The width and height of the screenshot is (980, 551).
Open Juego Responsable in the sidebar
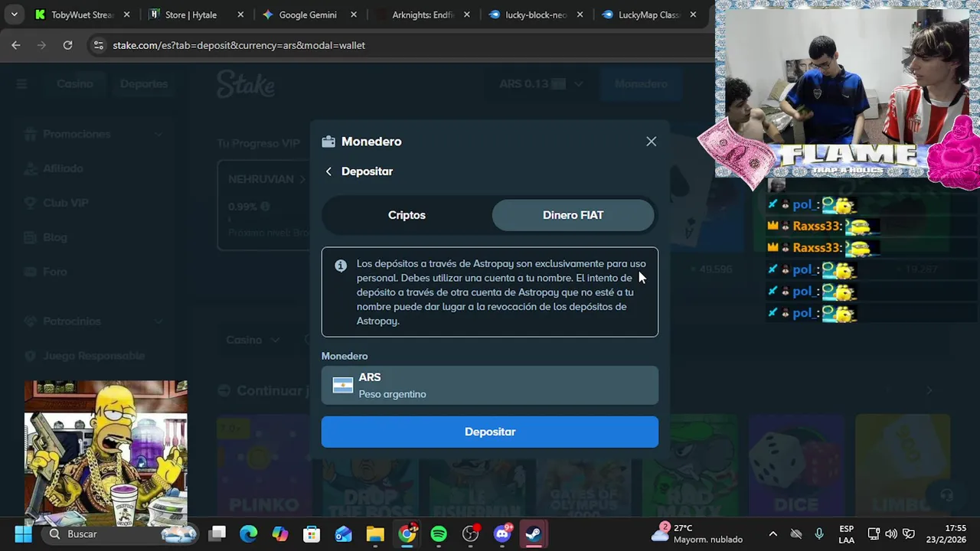93,356
